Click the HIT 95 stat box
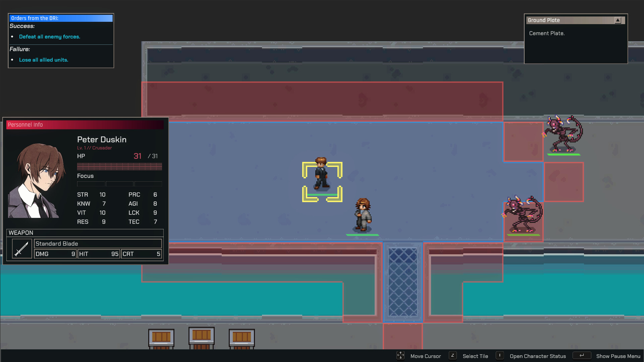 (99, 254)
